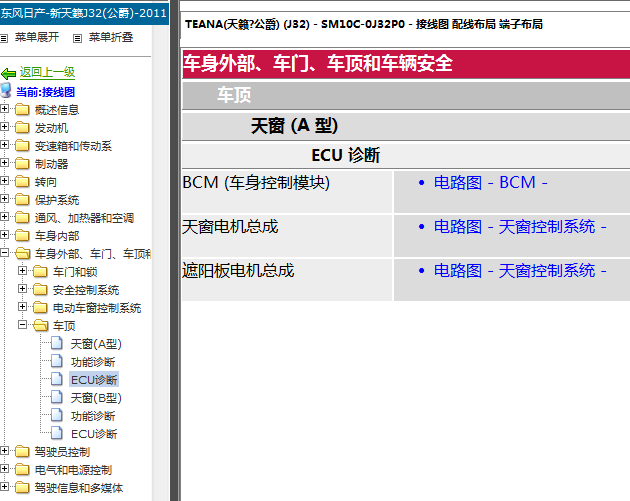Click the 保护系统 folder icon

[x=22, y=199]
